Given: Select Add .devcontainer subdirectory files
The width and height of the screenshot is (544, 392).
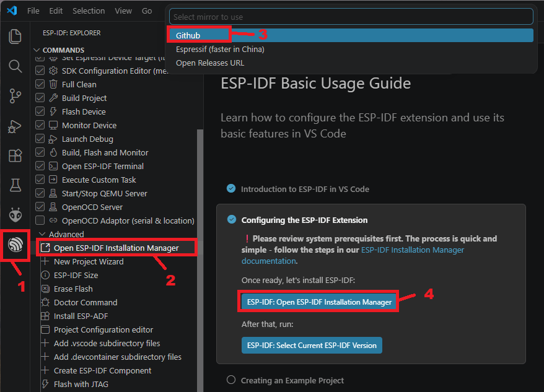Looking at the screenshot, I should tap(118, 357).
